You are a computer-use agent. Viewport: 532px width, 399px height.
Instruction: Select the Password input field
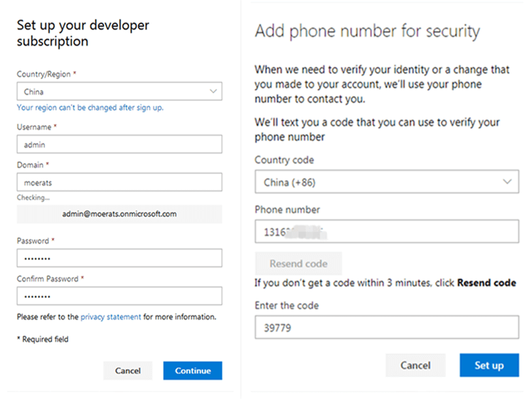[119, 258]
